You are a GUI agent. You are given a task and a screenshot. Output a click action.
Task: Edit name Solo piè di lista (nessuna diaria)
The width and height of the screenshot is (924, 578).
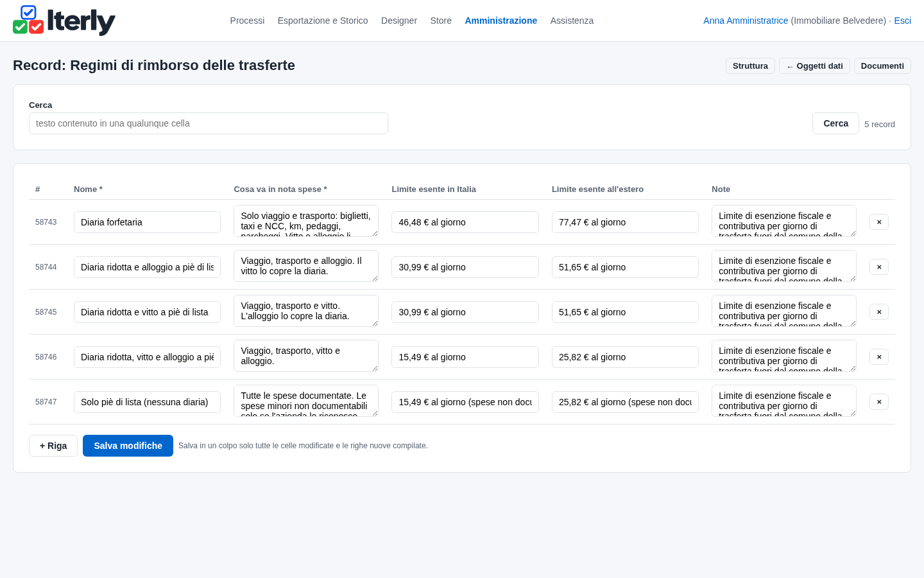(147, 402)
